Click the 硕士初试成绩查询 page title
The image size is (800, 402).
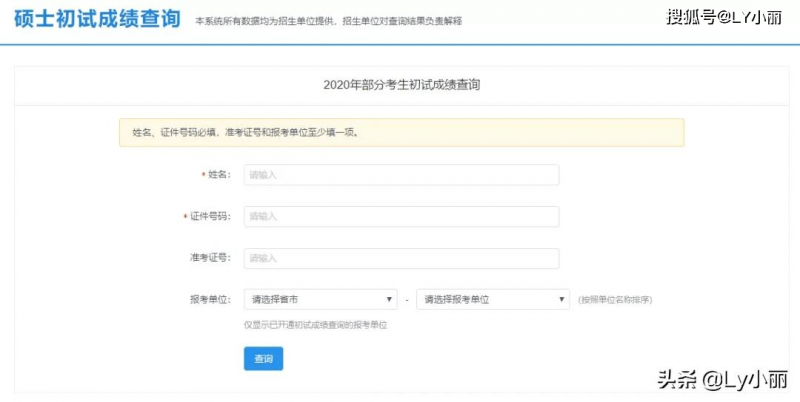click(x=97, y=19)
